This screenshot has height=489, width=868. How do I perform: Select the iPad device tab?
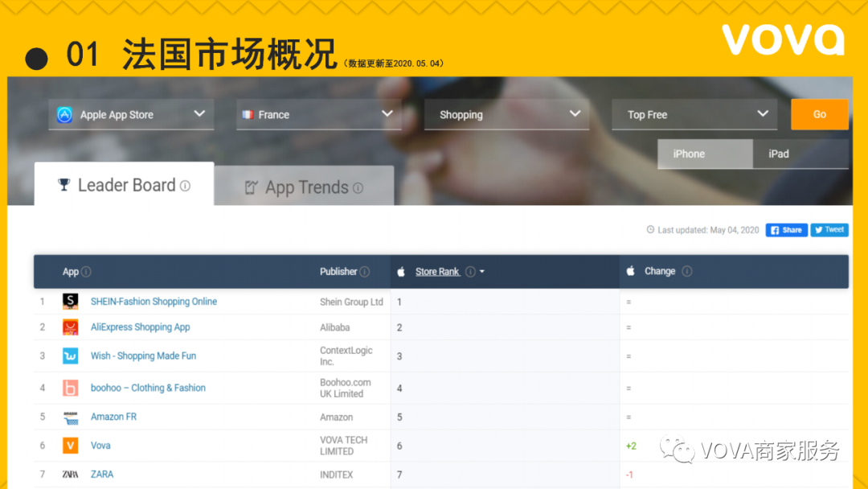pyautogui.click(x=800, y=154)
